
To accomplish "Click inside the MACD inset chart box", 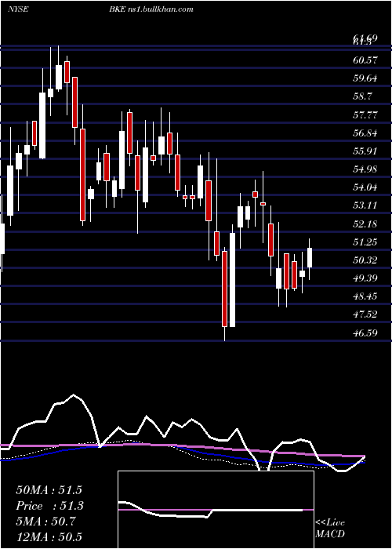I will pos(216,510).
